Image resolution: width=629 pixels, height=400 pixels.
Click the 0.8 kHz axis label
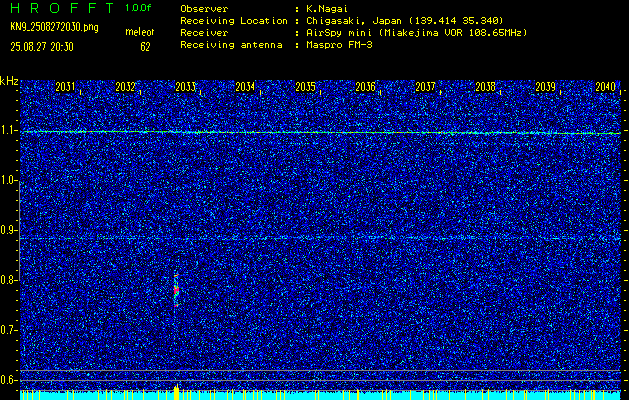[x=7, y=280]
